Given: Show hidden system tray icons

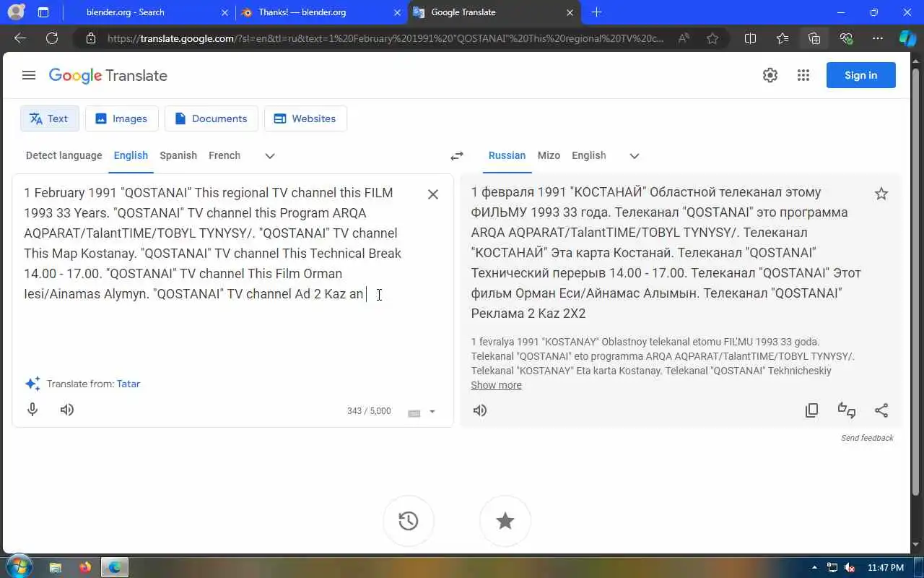Looking at the screenshot, I should pyautogui.click(x=815, y=567).
